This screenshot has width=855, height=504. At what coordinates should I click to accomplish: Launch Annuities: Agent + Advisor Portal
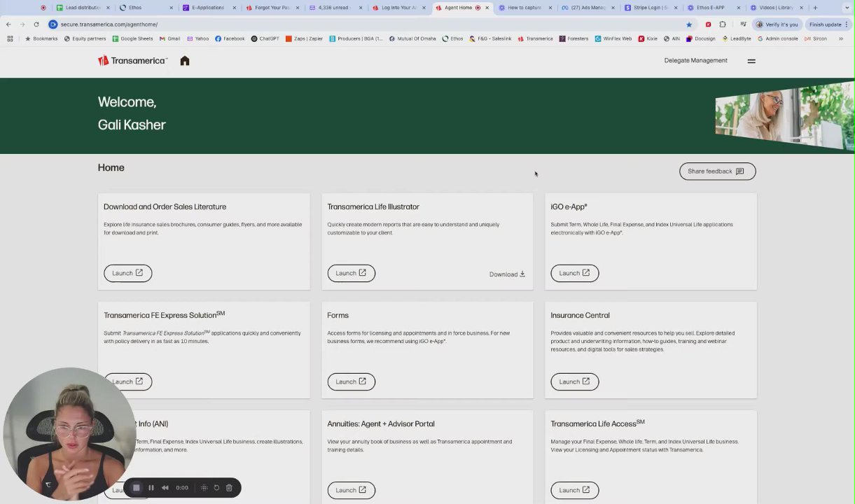point(351,490)
